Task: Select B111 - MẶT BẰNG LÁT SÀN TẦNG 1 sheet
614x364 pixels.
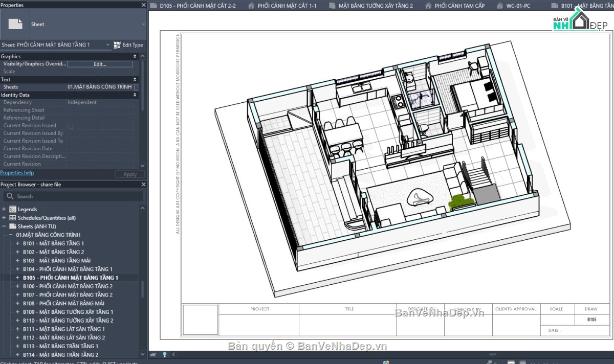Action: tap(64, 329)
